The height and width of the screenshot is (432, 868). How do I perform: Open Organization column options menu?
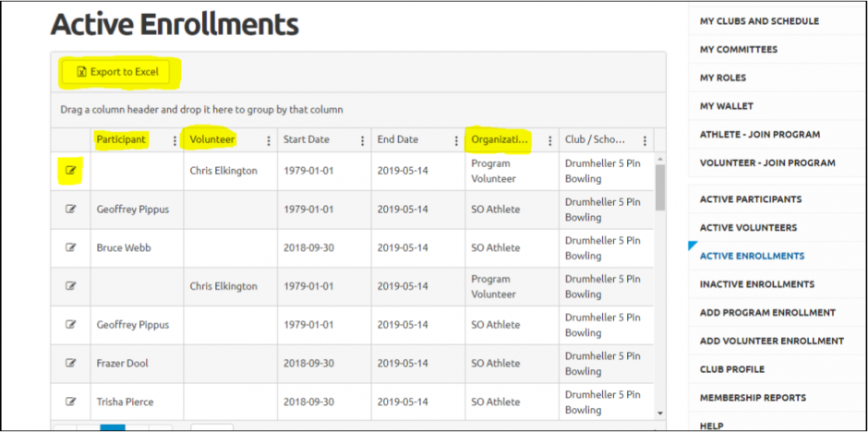pos(550,141)
